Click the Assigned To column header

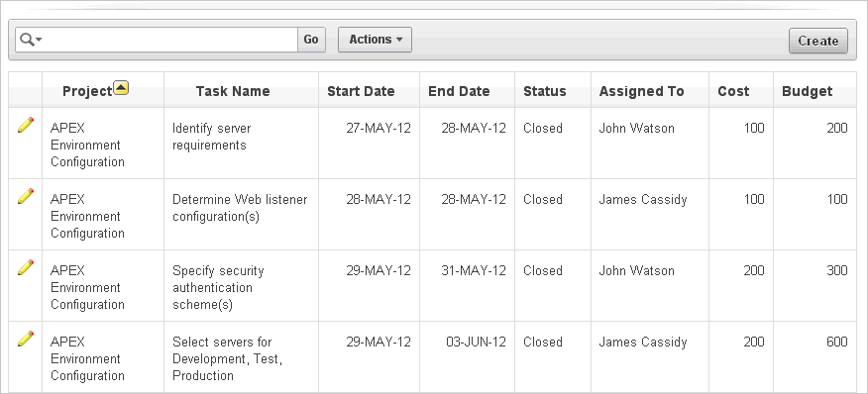(x=642, y=91)
